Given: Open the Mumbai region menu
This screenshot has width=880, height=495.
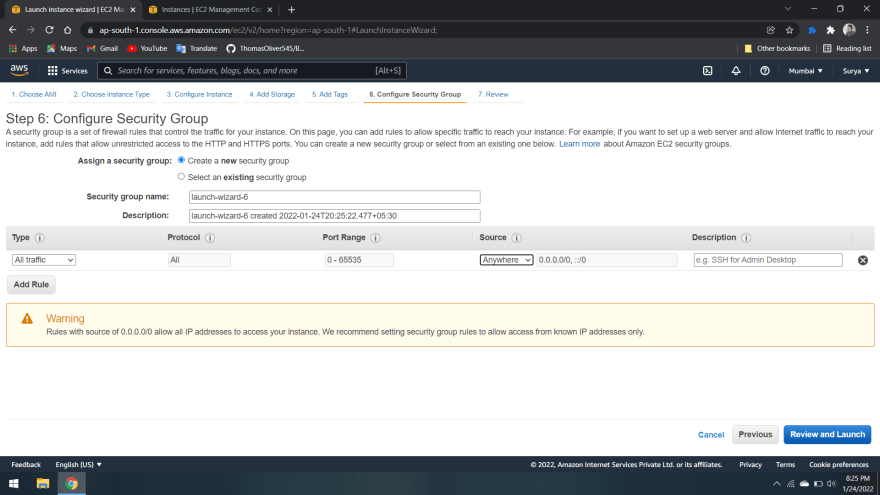Looking at the screenshot, I should point(805,71).
